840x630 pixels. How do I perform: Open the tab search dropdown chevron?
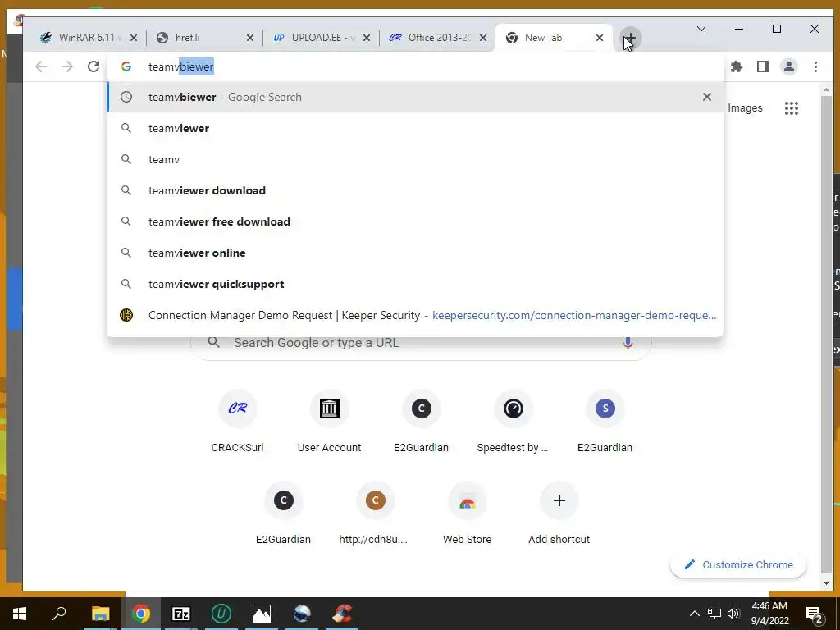tap(701, 29)
